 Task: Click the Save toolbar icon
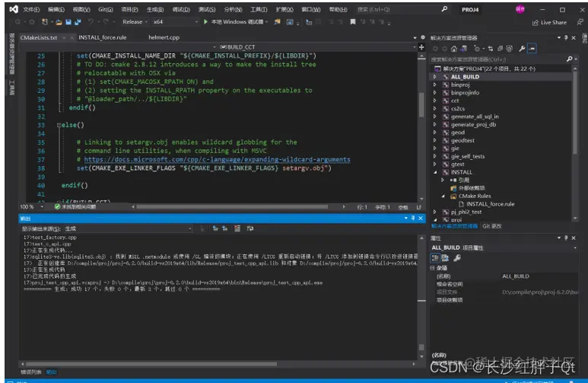click(x=68, y=22)
